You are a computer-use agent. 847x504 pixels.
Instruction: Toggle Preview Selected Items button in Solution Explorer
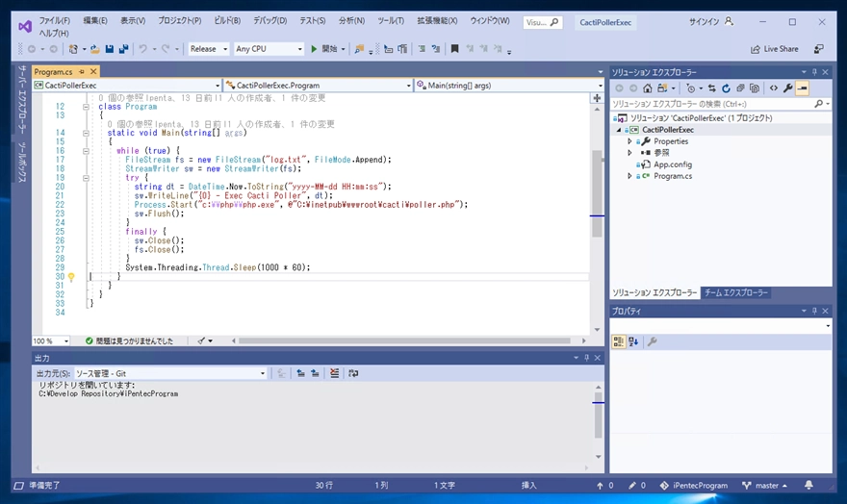coord(802,88)
